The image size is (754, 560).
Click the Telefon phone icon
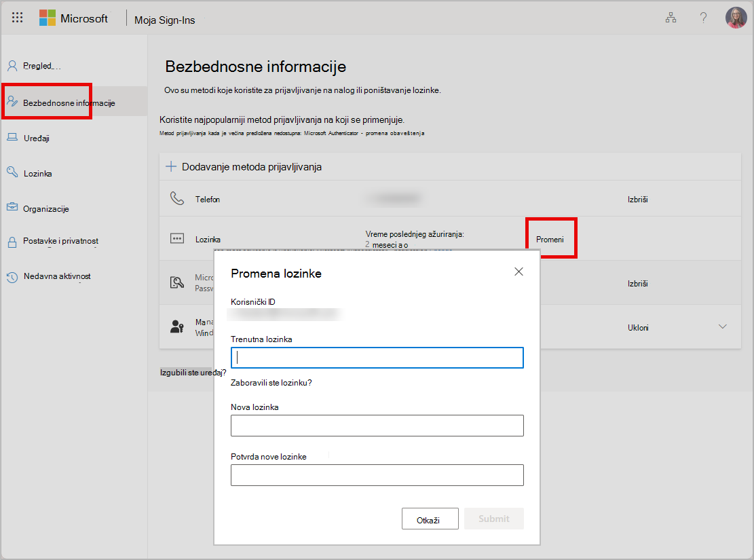tap(177, 198)
